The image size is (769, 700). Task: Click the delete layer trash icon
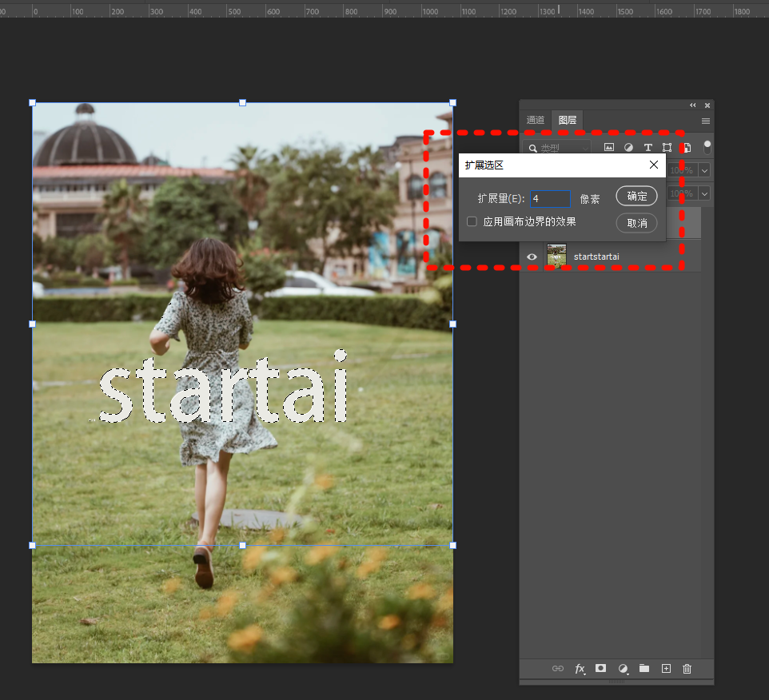[x=687, y=669]
